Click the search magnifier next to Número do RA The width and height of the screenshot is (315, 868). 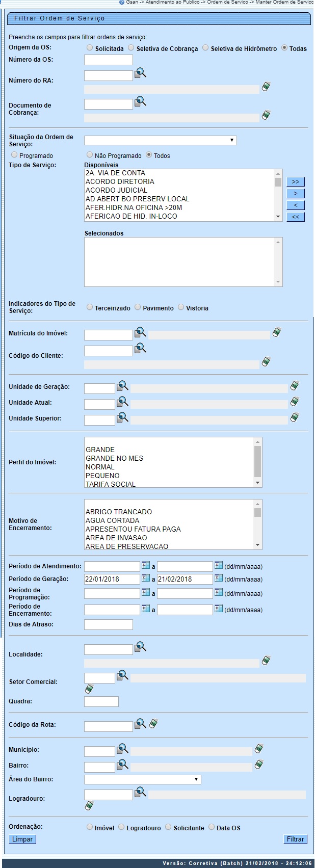tap(140, 74)
